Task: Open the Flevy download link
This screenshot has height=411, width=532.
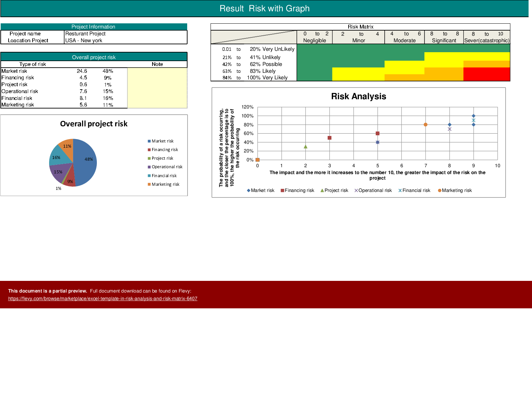Action: 103,299
